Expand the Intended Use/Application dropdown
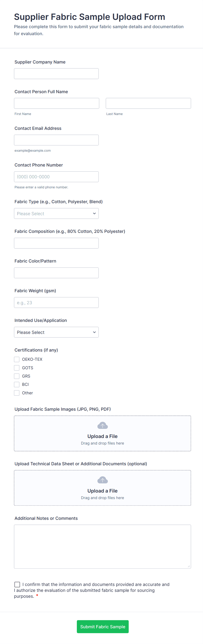The width and height of the screenshot is (203, 644). coord(56,332)
